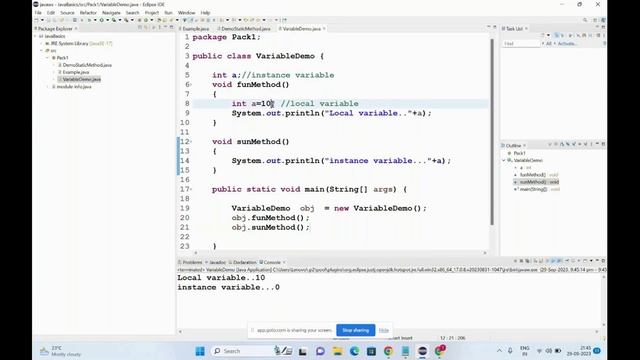Select the Outline view tab
This screenshot has width=640, height=360.
tap(513, 145)
